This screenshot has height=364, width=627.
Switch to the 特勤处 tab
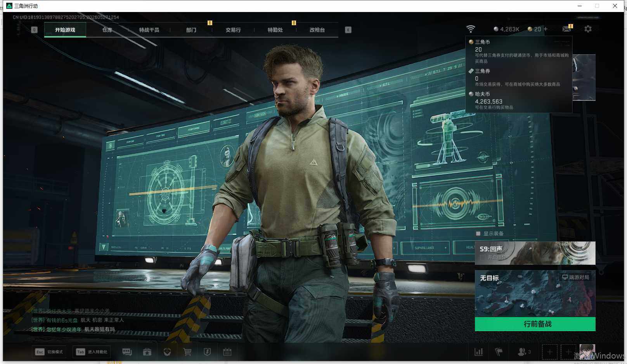(275, 30)
